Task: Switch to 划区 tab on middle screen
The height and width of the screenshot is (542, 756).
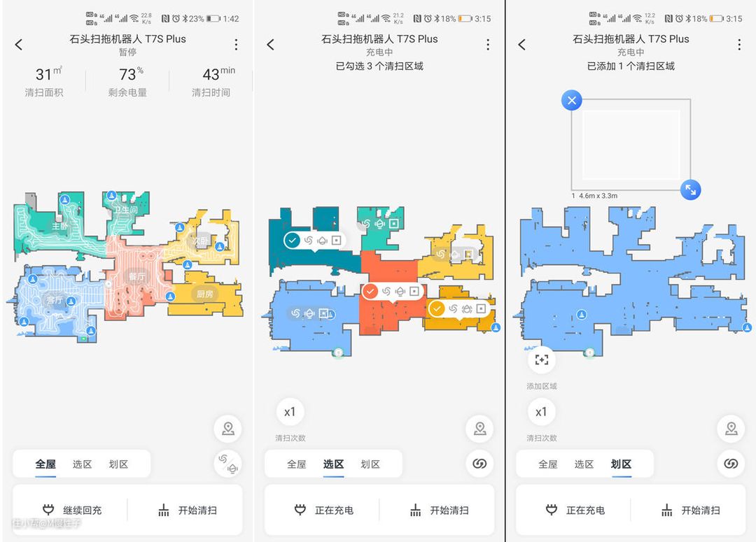Action: pyautogui.click(x=370, y=464)
